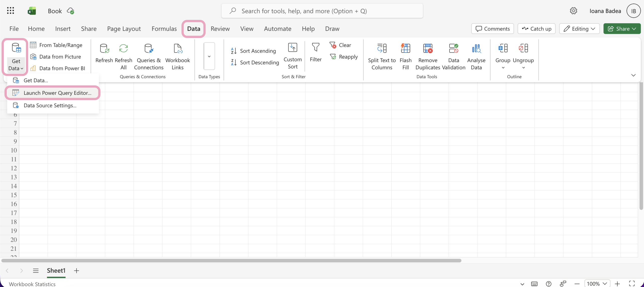
Task: Click Remove Duplicates icon
Action: pyautogui.click(x=428, y=49)
